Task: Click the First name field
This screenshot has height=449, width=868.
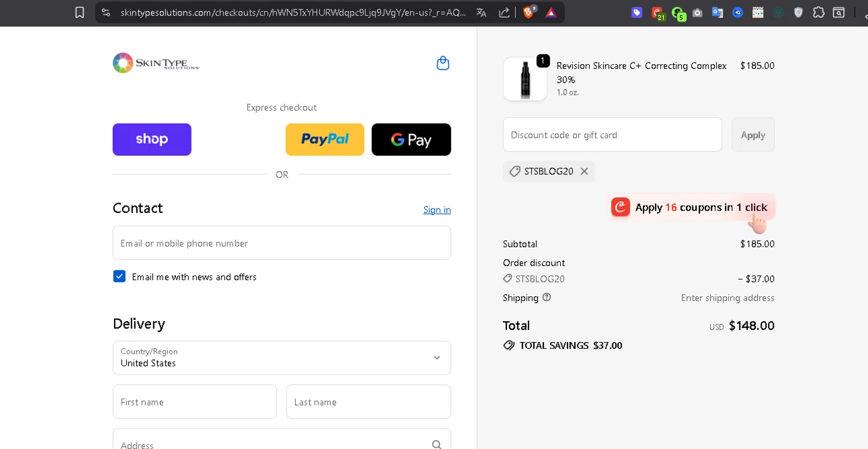Action: pos(194,402)
